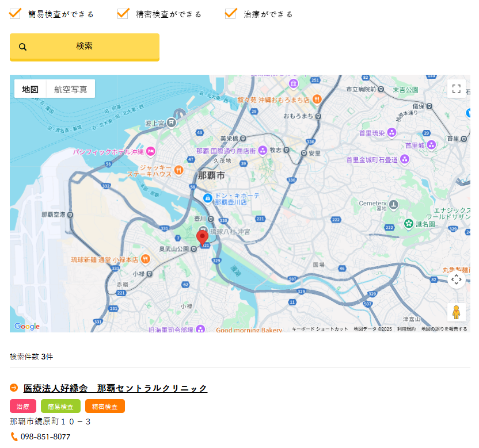Toggle the 治療ができる checkbox
479x448 pixels.
[x=230, y=14]
